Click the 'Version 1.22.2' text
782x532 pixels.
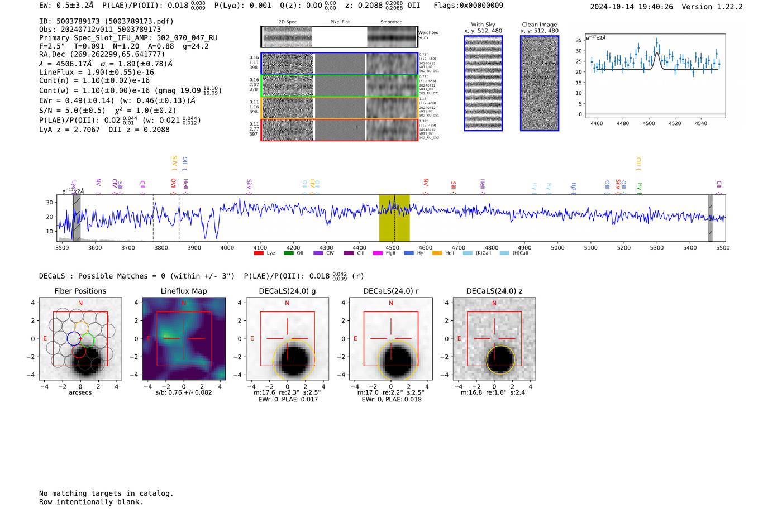coord(712,7)
